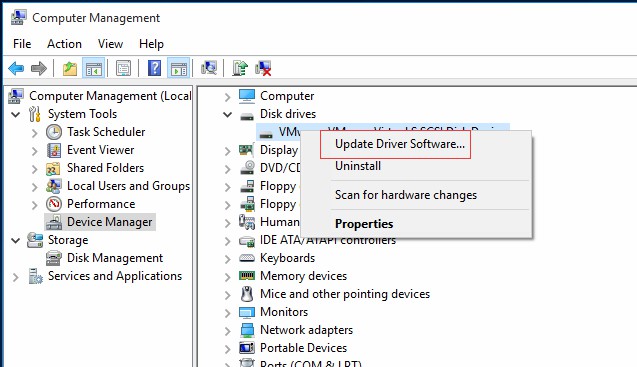Image resolution: width=637 pixels, height=367 pixels.
Task: Open the Help menu
Action: (x=151, y=43)
